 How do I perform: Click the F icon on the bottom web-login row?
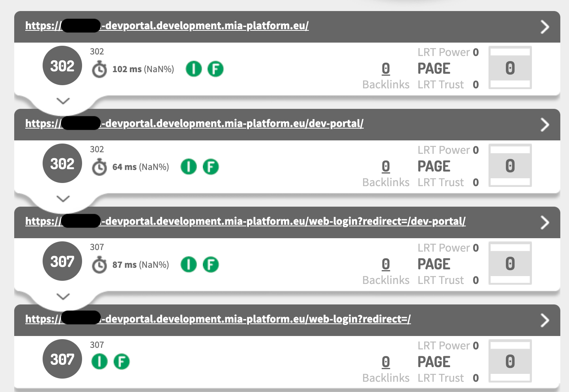[122, 361]
